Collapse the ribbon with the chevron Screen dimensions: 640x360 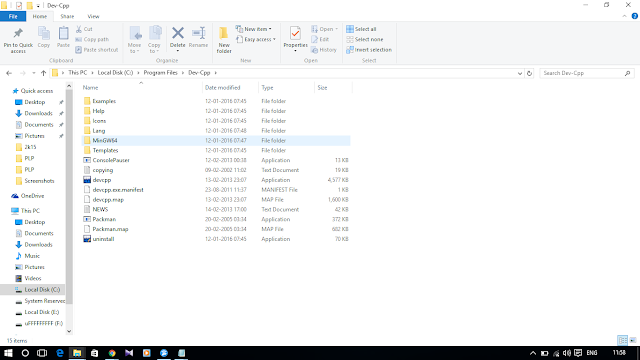pos(624,16)
